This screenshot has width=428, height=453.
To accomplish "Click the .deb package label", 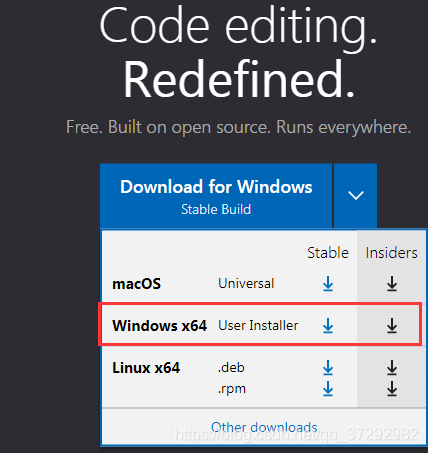I will coord(231,368).
